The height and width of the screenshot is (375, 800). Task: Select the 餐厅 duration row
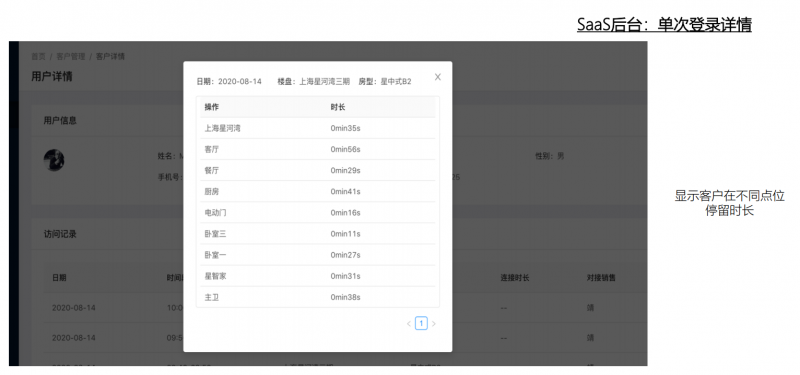pos(317,170)
